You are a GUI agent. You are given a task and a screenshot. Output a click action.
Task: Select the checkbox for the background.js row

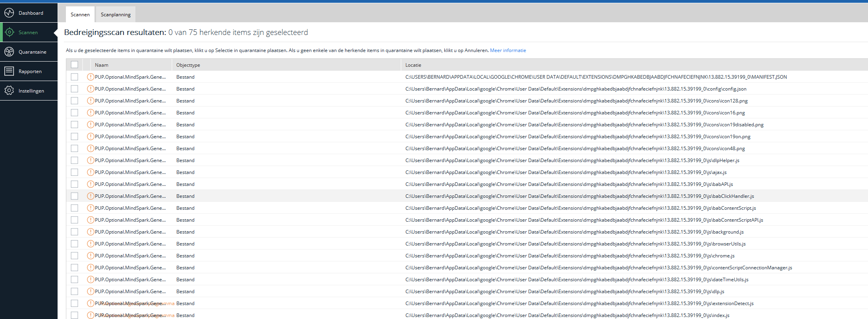click(x=75, y=232)
